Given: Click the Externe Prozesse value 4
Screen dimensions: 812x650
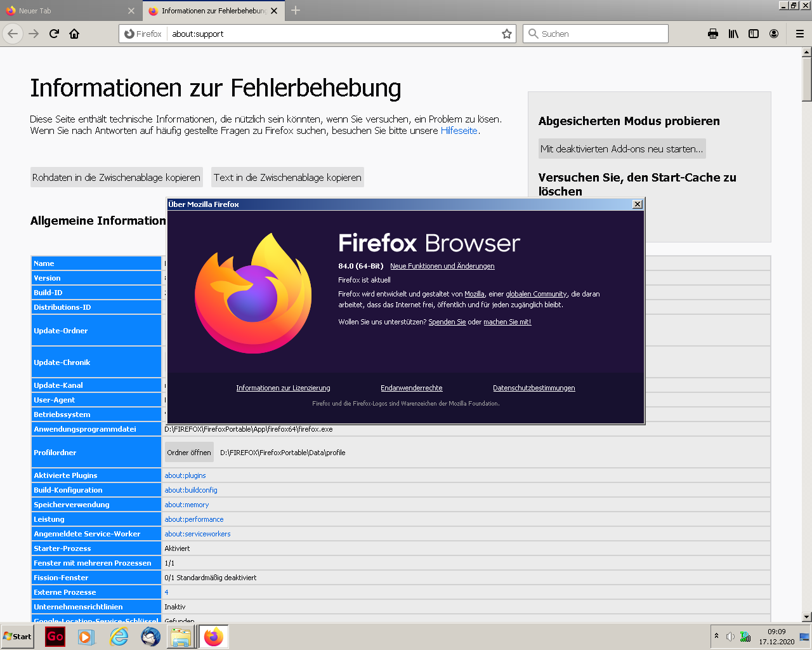Looking at the screenshot, I should (x=167, y=592).
